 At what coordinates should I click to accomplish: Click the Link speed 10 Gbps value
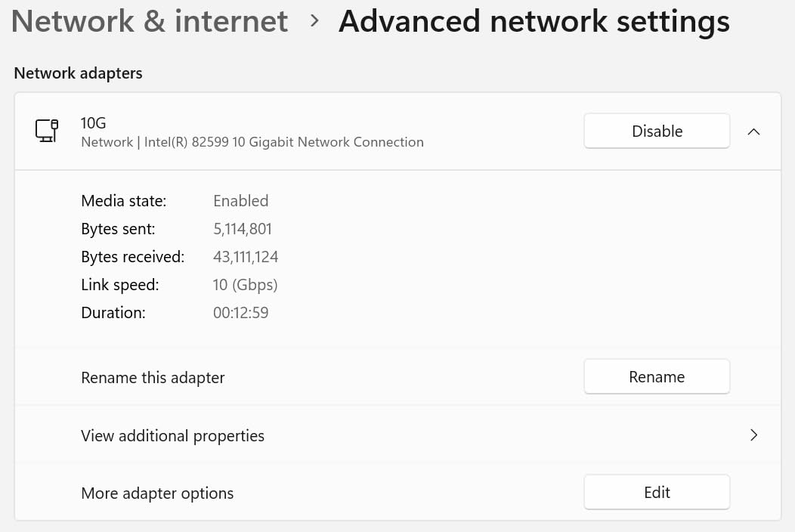(245, 285)
